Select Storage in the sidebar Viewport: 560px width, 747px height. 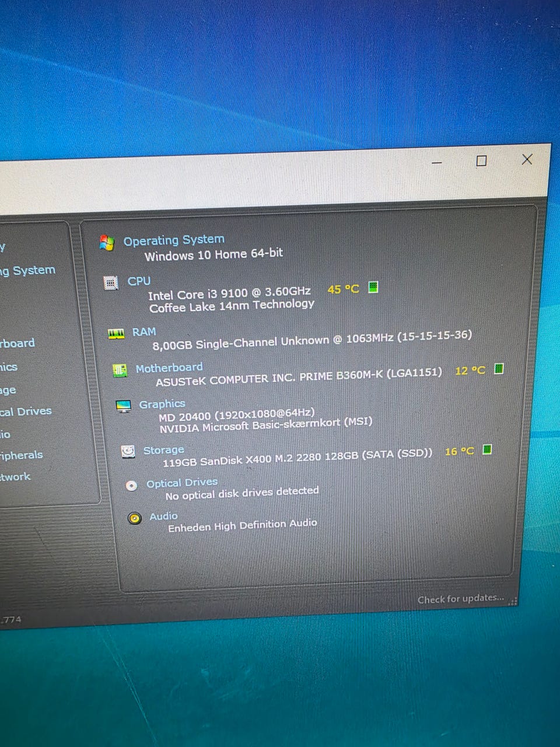(x=8, y=390)
